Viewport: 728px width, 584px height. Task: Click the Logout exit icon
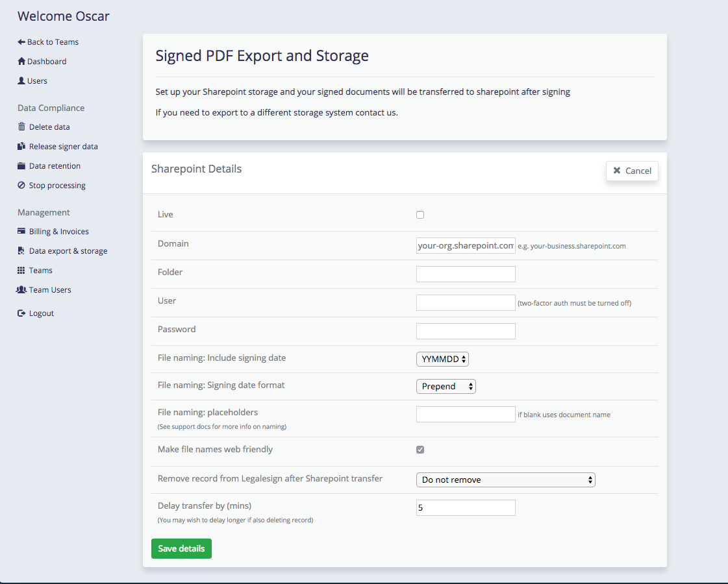pyautogui.click(x=21, y=313)
